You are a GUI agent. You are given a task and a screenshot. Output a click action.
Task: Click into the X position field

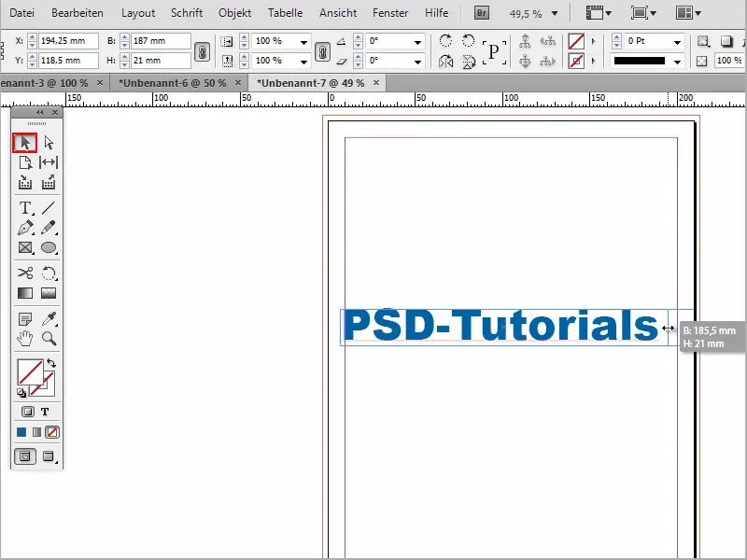(x=68, y=41)
